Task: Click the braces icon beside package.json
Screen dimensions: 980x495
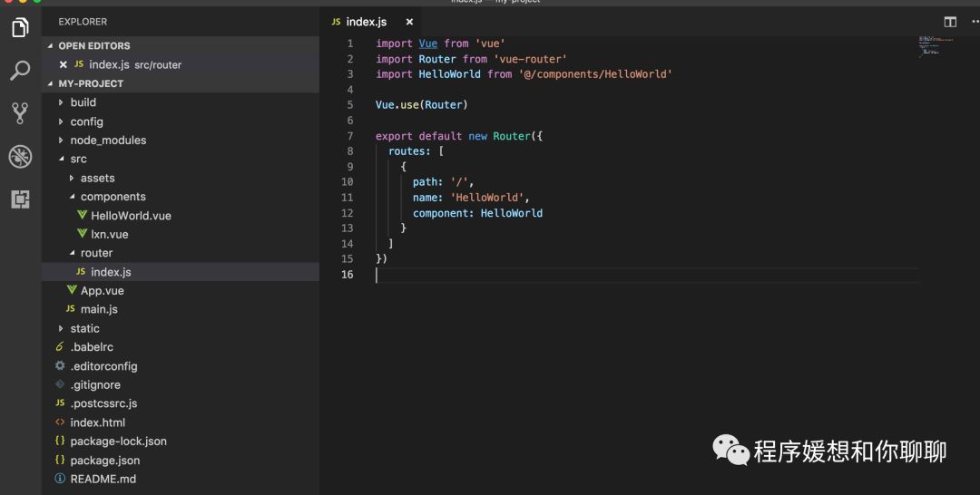Action: click(60, 460)
